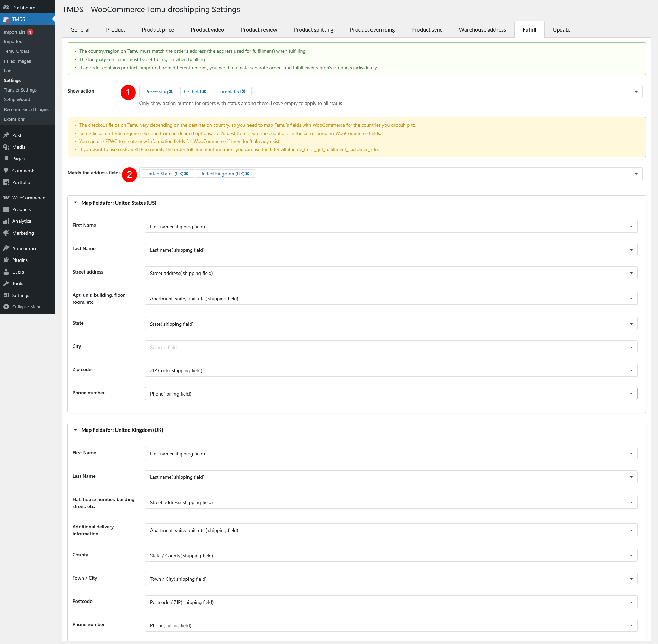Screen dimensions: 658x644
Task: Open UK Town / City field dropdown
Action: pyautogui.click(x=391, y=579)
